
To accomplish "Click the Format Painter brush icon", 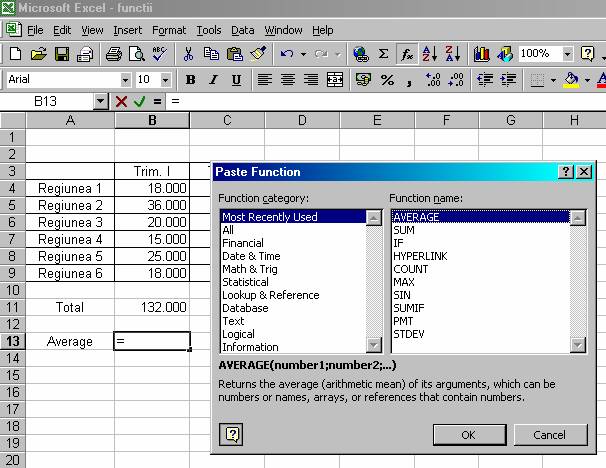I will (x=257, y=54).
